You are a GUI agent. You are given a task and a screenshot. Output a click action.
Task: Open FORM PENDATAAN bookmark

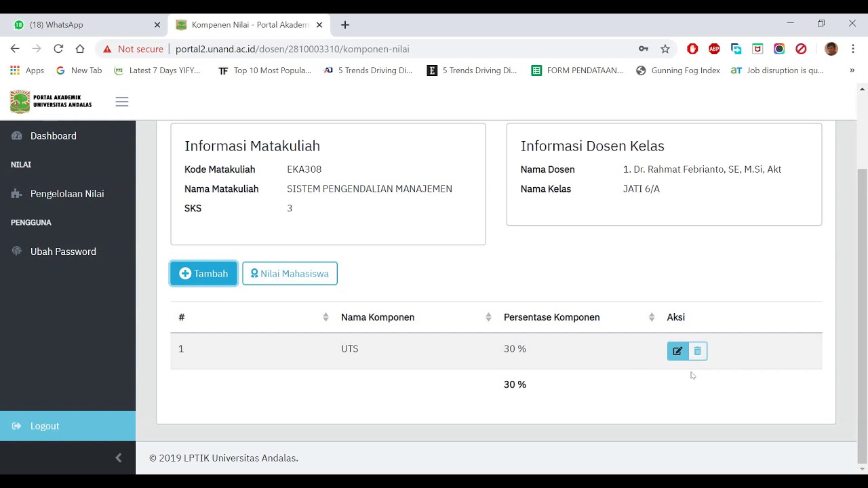577,70
